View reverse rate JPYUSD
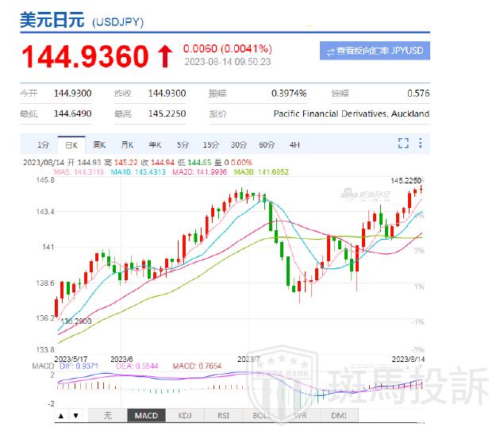This screenshot has width=504, height=435. 375,51
